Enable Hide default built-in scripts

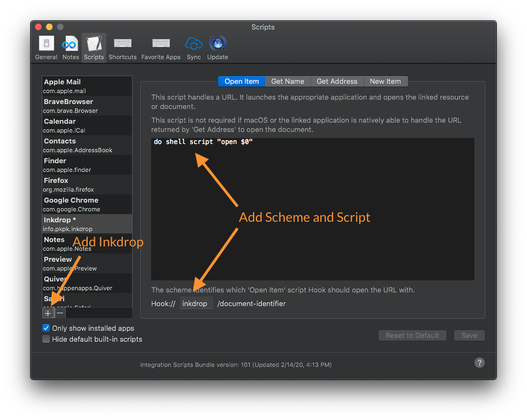click(46, 339)
